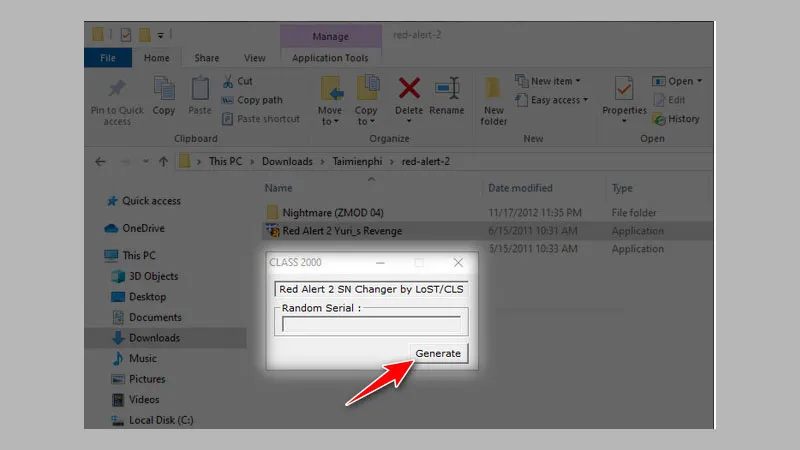The width and height of the screenshot is (800, 450).
Task: Select Downloads in the navigation pane
Action: pos(154,338)
